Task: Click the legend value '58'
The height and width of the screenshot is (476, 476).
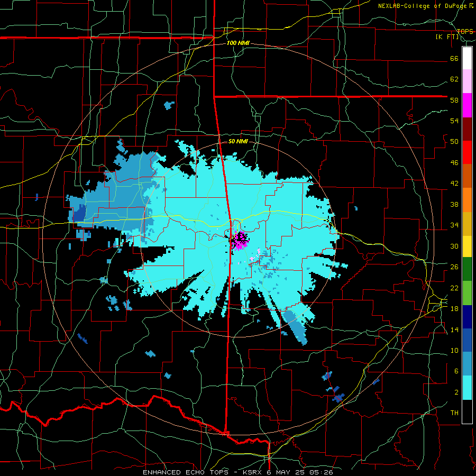Action: coord(454,100)
